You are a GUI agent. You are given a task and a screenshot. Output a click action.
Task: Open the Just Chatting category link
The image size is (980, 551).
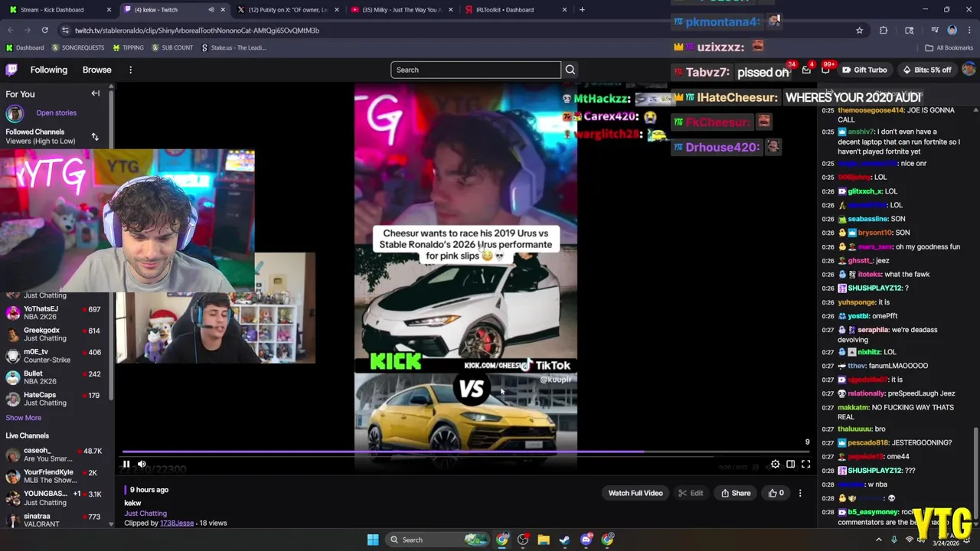(145, 514)
